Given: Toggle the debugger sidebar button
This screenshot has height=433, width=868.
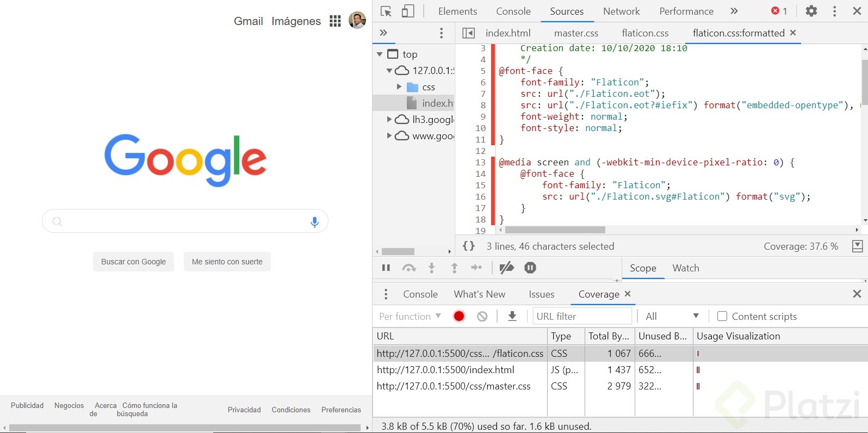Looking at the screenshot, I should coord(858,246).
